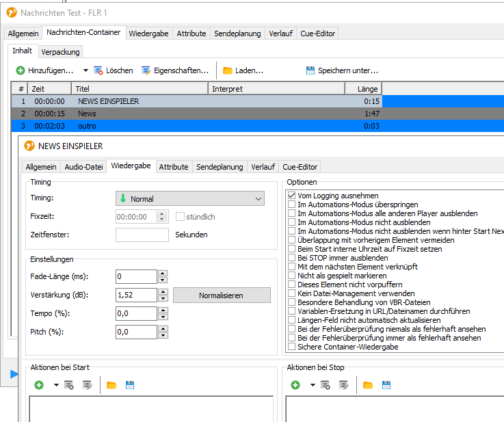Click the Länge column header
Viewport: 504px width, 422px height.
click(364, 89)
